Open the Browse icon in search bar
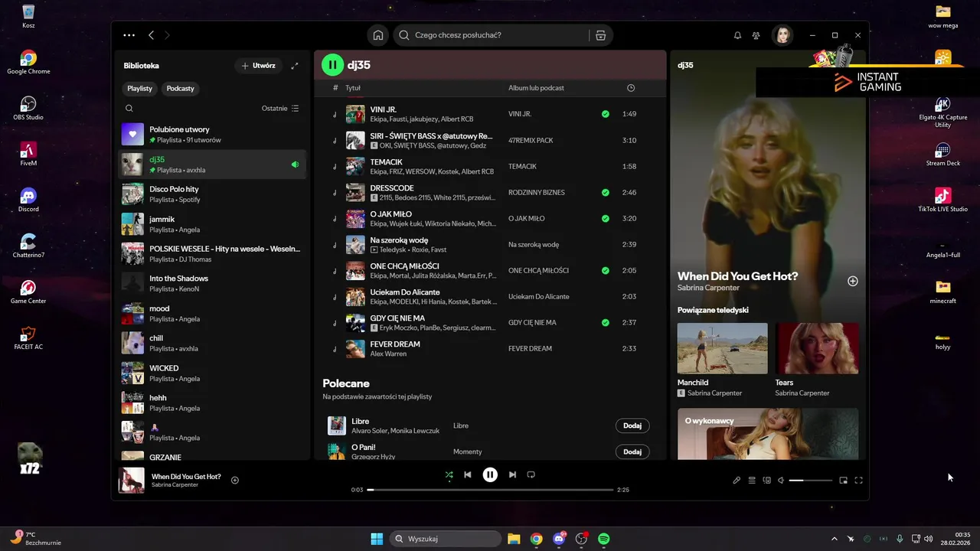The image size is (980, 551). tap(601, 35)
